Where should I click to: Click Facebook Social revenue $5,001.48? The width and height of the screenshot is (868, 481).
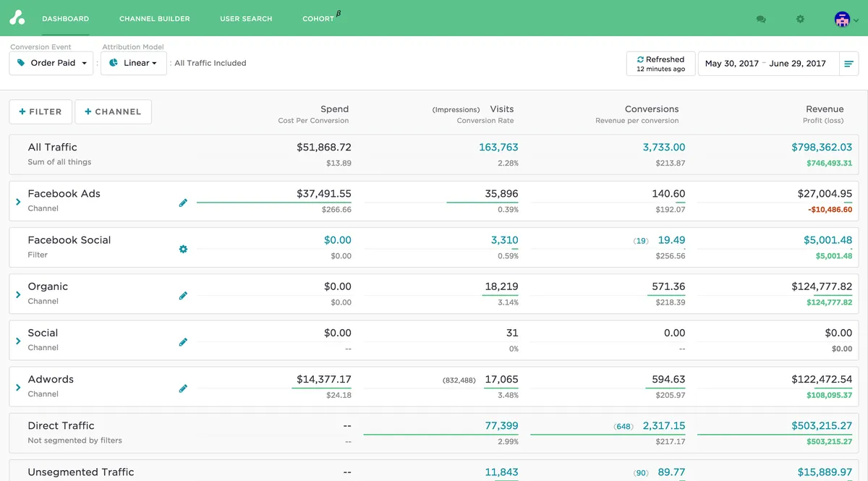coord(827,240)
